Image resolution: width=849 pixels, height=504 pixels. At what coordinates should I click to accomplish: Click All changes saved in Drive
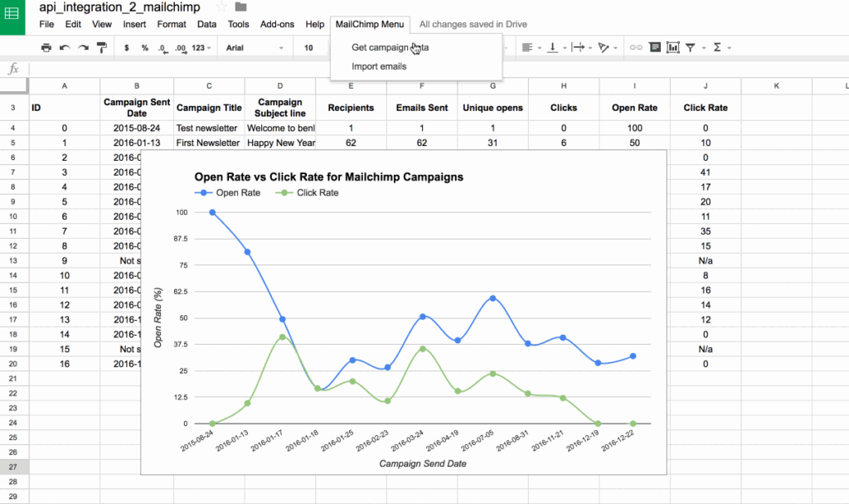pos(473,24)
